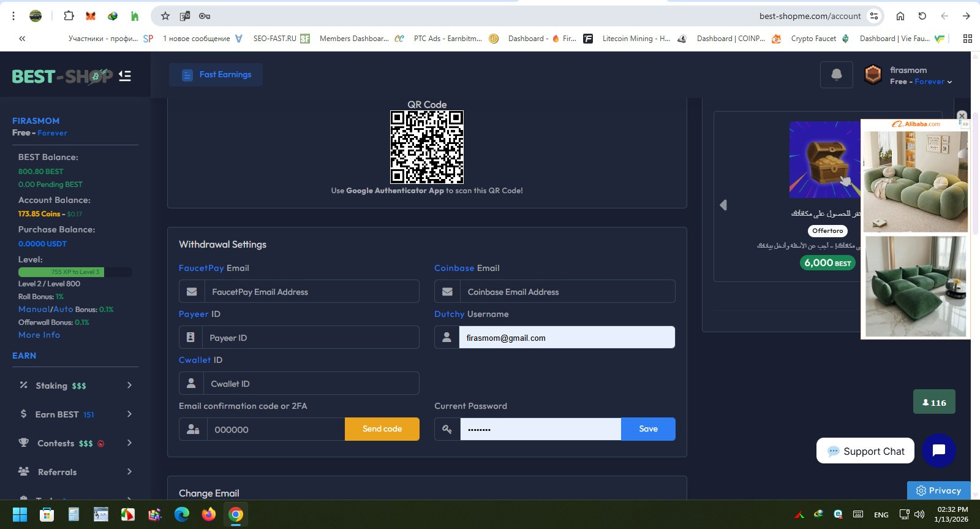Click the Contests trophy icon
This screenshot has width=980, height=529.
click(23, 443)
